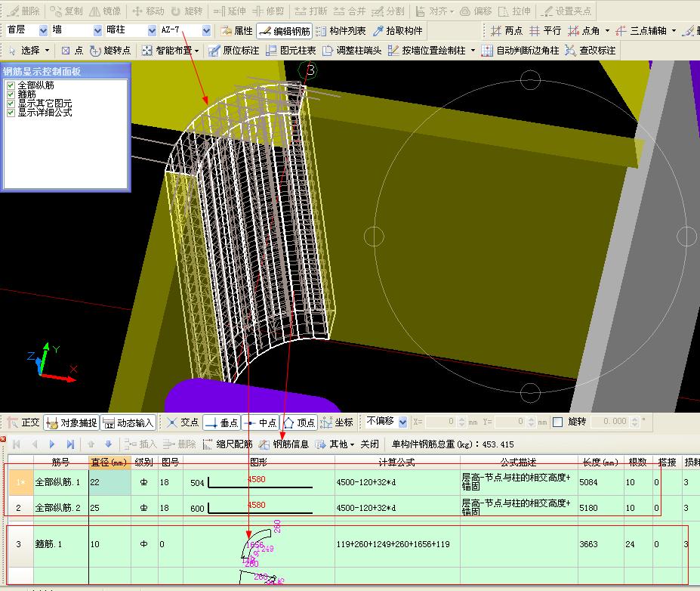
Task: Open 构件列表 (component list)
Action: 341,30
